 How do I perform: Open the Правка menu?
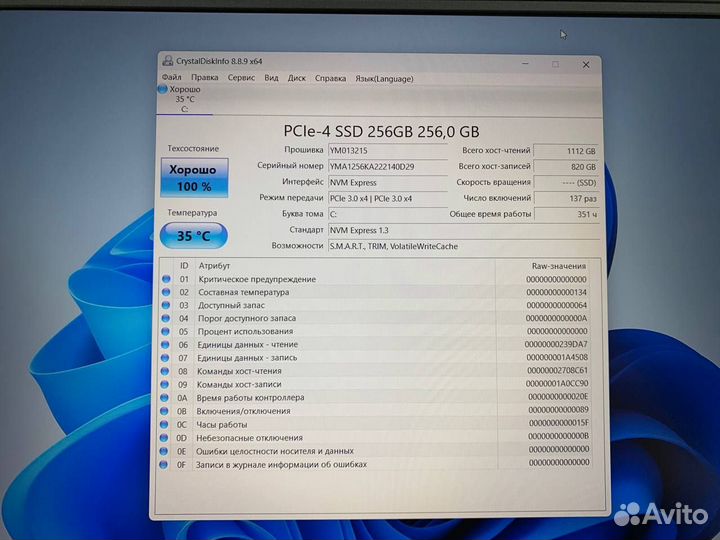pos(205,78)
